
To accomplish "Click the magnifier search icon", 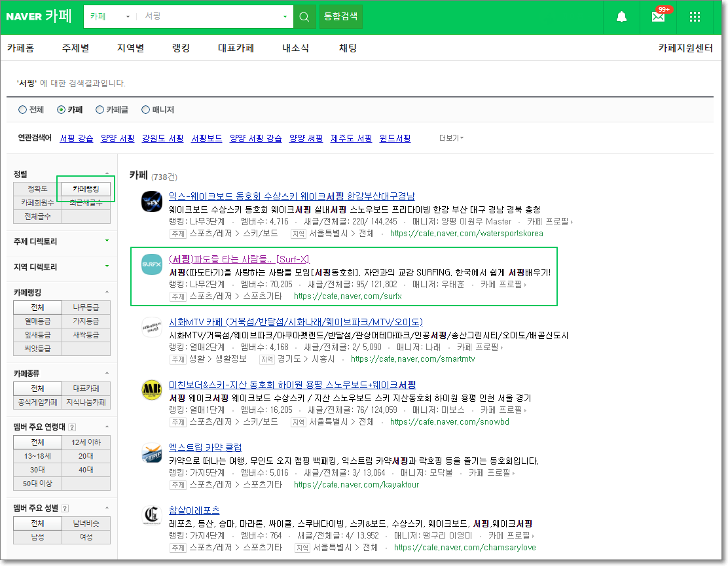I will [x=304, y=17].
